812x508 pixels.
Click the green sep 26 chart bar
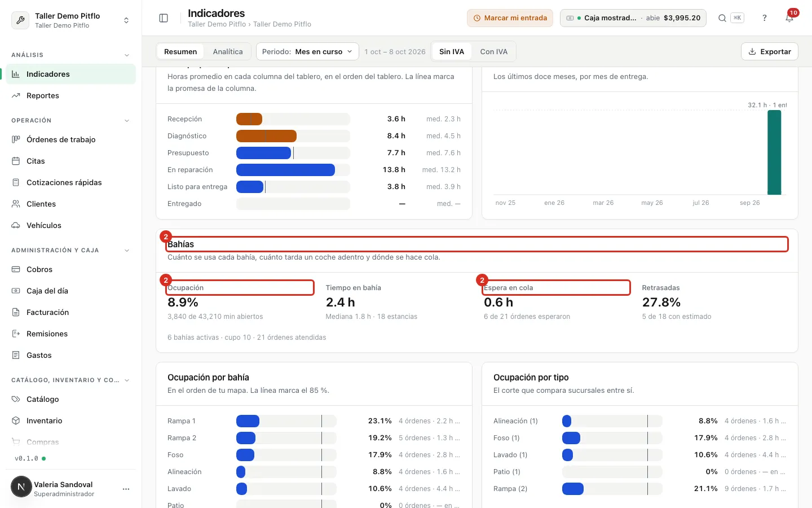click(774, 152)
